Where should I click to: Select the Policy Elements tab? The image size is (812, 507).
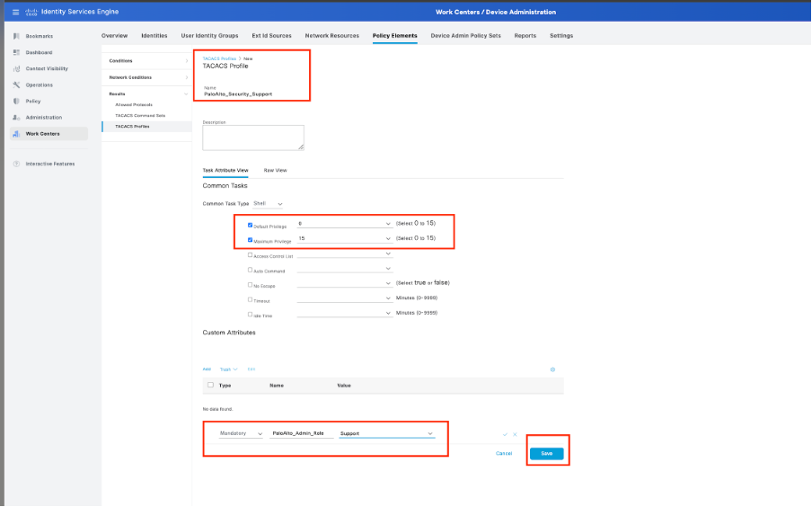coord(394,36)
